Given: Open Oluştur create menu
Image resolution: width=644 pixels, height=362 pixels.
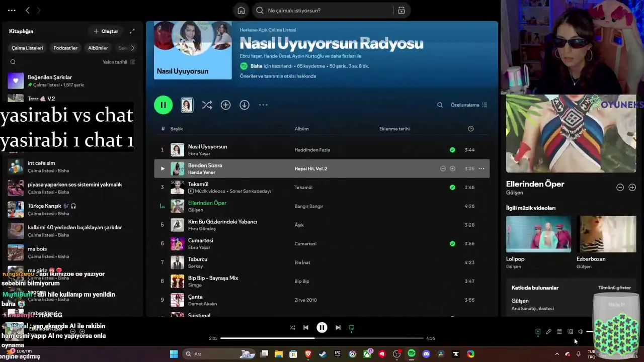Looking at the screenshot, I should point(106,31).
